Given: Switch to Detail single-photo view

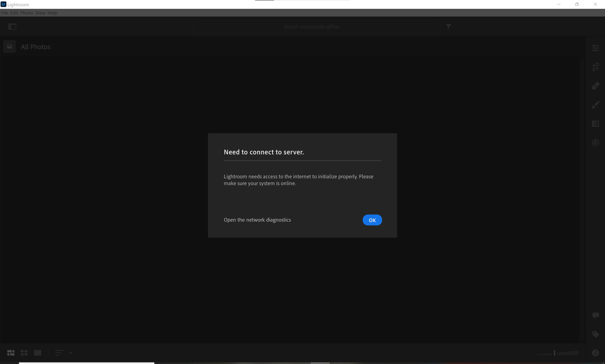Looking at the screenshot, I should (x=37, y=353).
